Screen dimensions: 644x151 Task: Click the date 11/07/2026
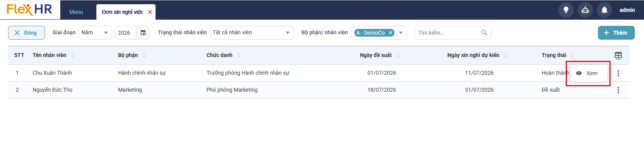tap(479, 73)
